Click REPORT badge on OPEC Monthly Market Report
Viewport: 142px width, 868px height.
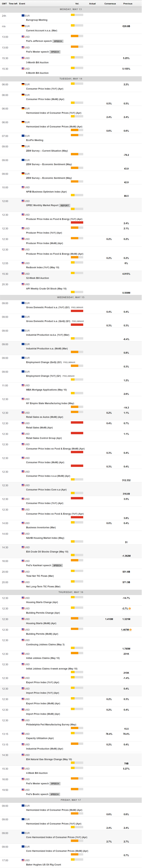click(x=65, y=206)
